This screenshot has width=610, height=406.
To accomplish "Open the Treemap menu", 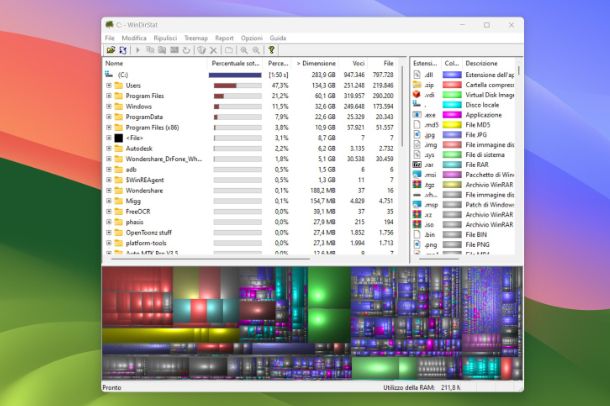I will [196, 38].
